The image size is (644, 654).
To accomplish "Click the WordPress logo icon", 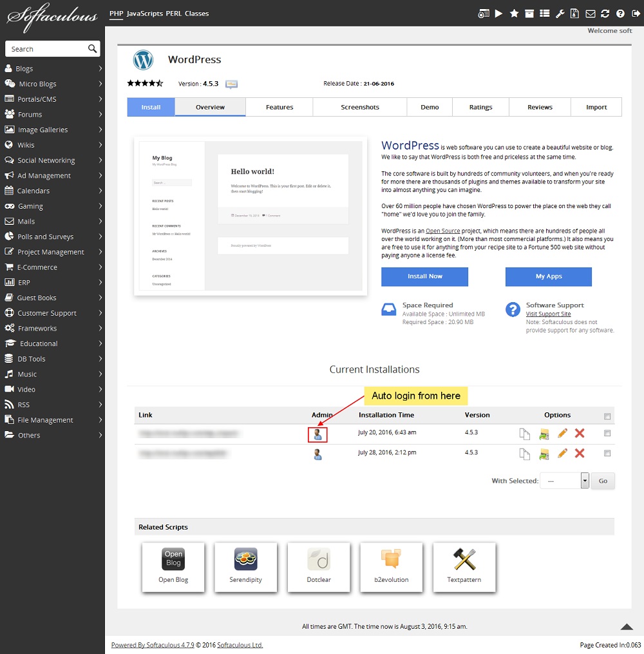I will pos(143,60).
